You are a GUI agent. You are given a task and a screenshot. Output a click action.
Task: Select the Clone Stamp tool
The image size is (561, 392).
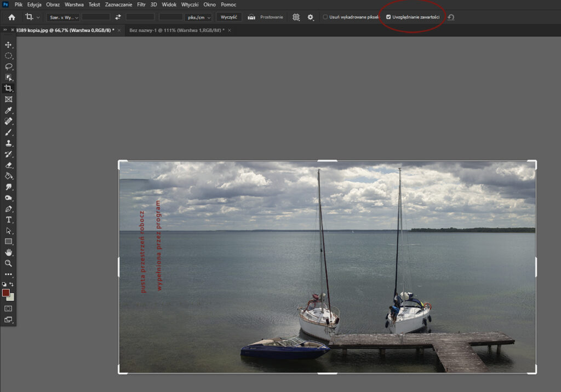point(8,143)
